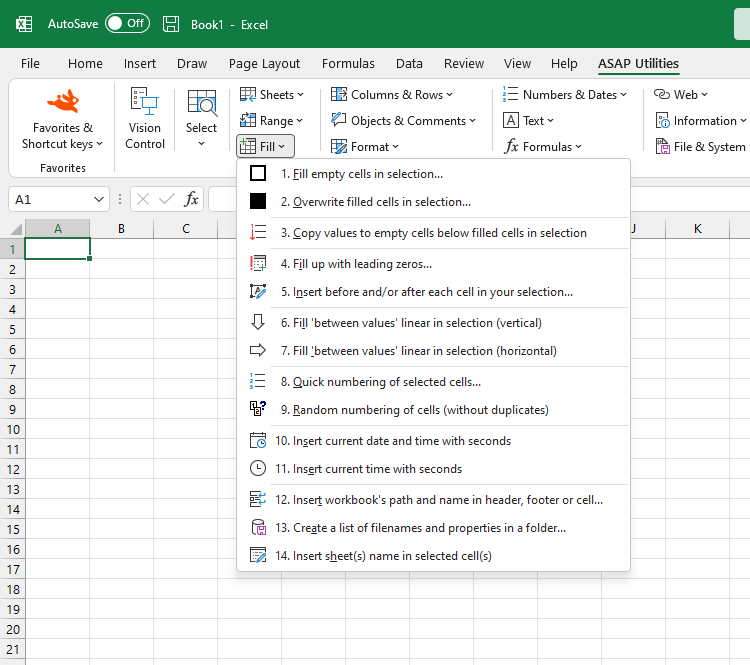750x665 pixels.
Task: Click the Select All corner triangle
Action: pos(16,229)
